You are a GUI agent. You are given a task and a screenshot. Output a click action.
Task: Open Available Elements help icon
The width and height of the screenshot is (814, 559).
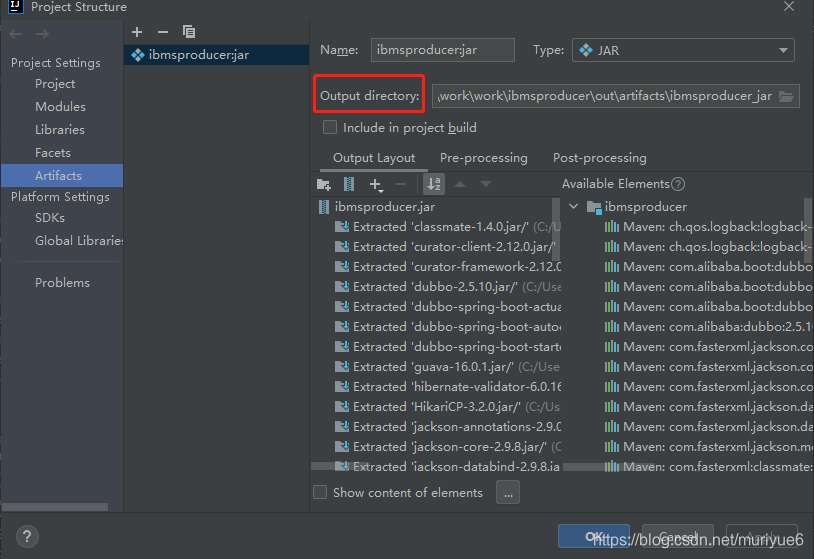point(678,184)
